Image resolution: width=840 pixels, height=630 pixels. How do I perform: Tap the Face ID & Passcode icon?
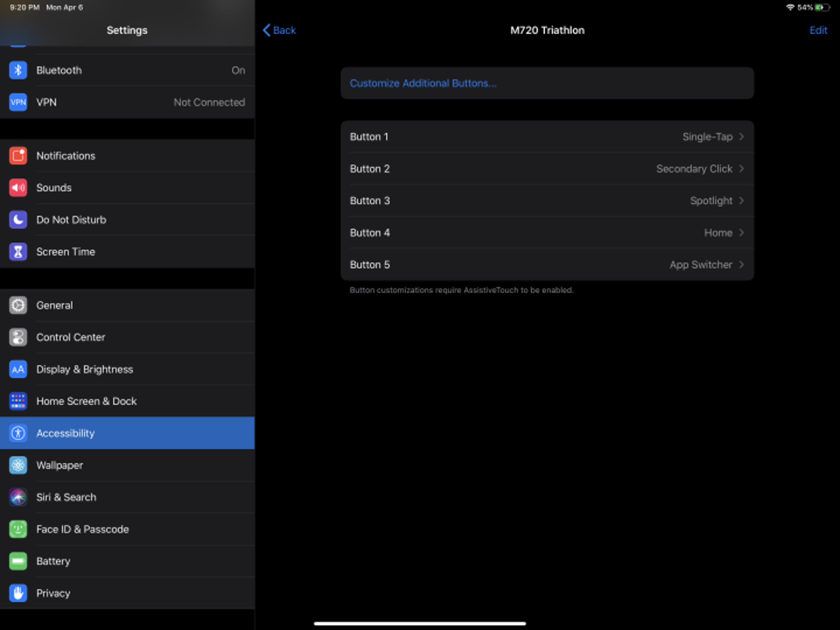(18, 529)
